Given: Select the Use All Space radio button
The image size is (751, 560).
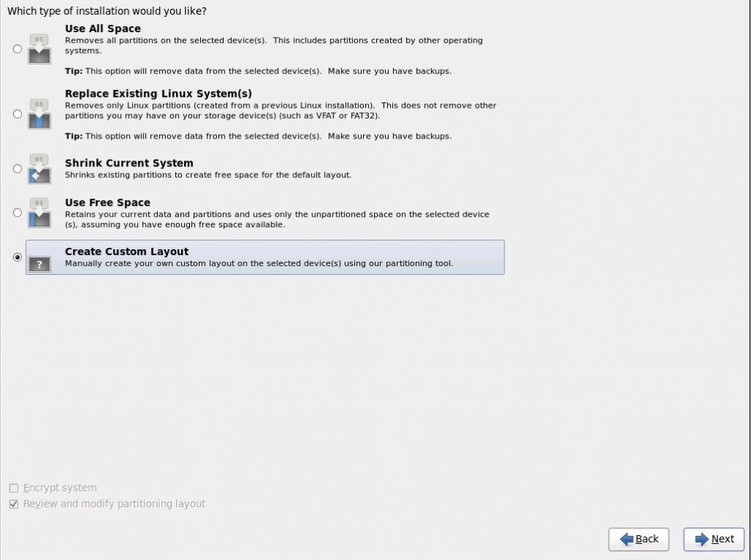Looking at the screenshot, I should click(x=17, y=48).
